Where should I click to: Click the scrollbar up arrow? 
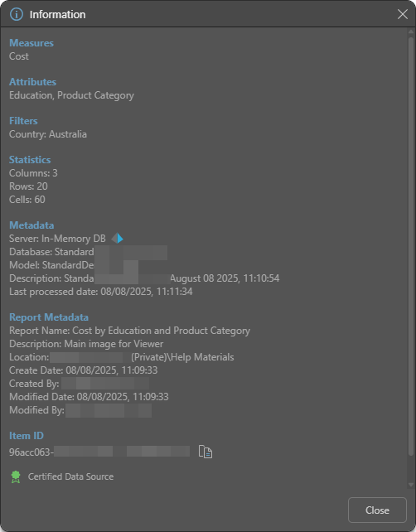tap(411, 31)
